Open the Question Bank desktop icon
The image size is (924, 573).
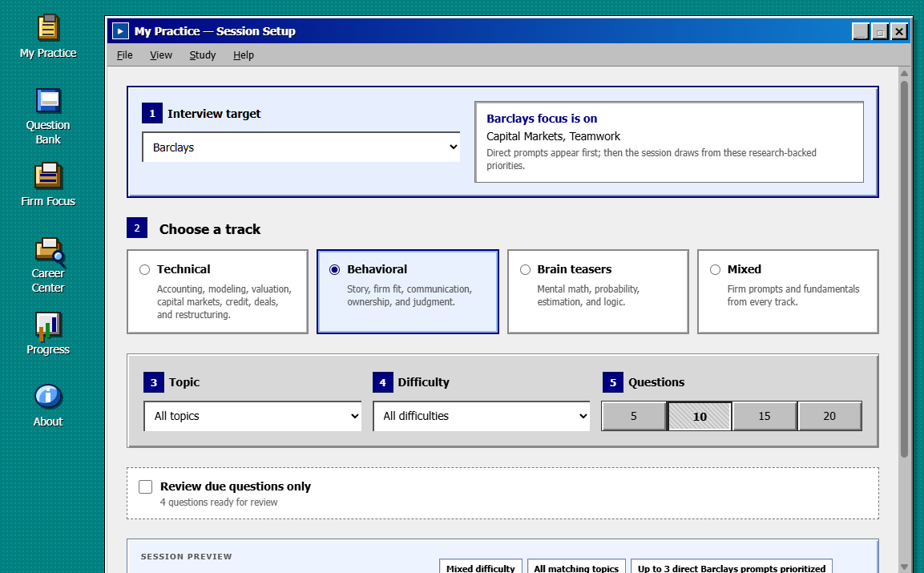click(x=48, y=116)
